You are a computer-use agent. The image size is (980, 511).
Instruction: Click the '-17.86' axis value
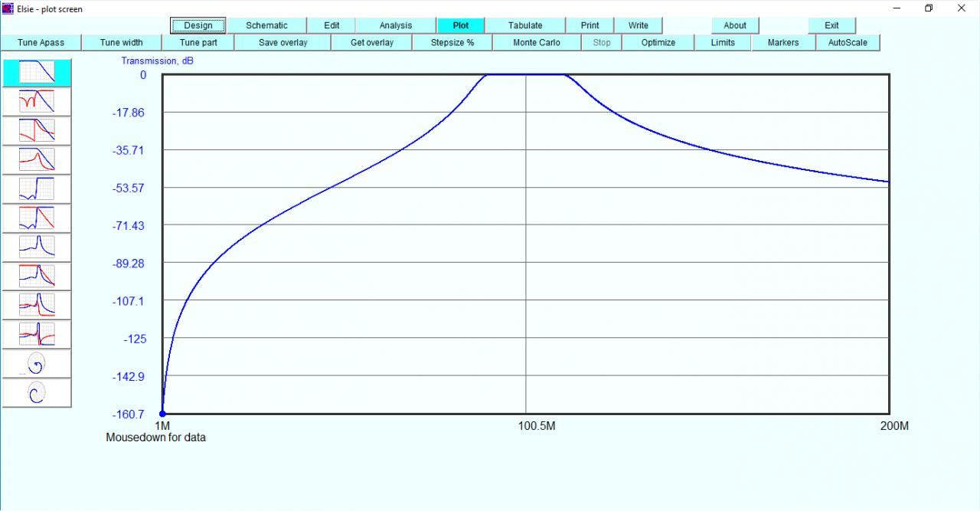click(129, 113)
